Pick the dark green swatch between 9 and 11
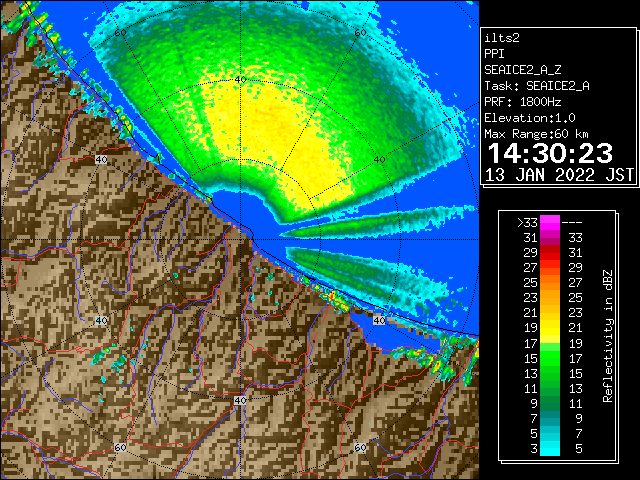The width and height of the screenshot is (640, 480). (x=550, y=403)
